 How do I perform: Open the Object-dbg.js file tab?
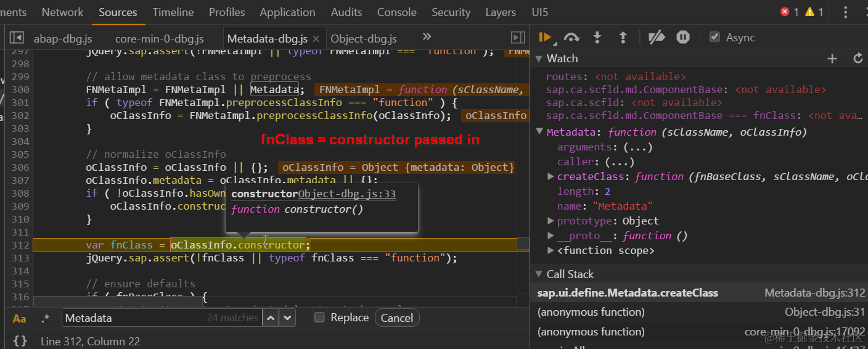[x=364, y=38]
